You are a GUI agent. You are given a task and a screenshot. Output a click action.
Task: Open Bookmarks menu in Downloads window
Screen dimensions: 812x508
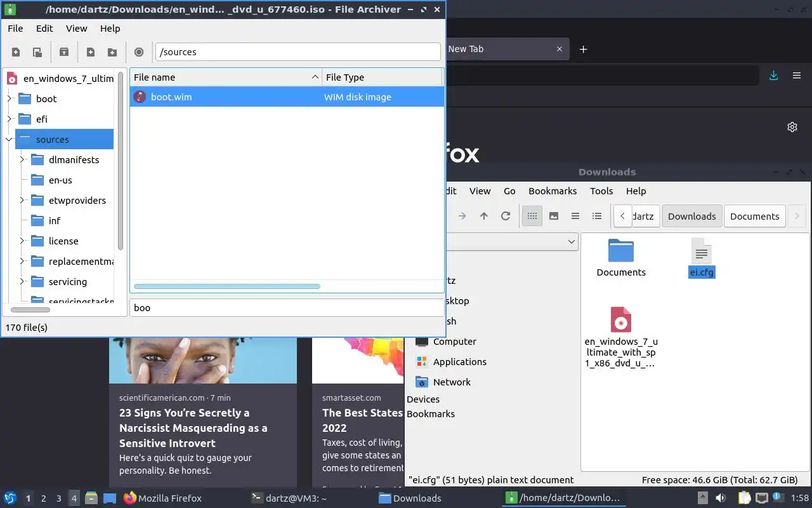click(x=553, y=191)
